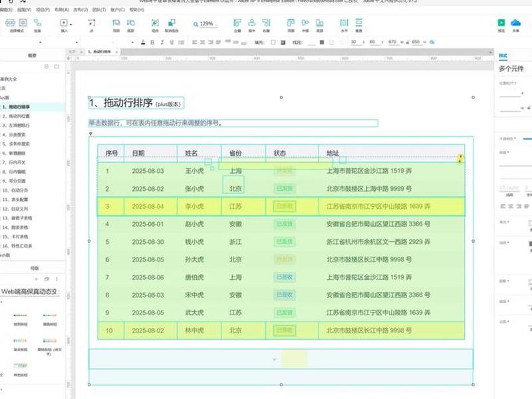Align selected widgets right
This screenshot has width=532, height=399.
tap(267, 23)
